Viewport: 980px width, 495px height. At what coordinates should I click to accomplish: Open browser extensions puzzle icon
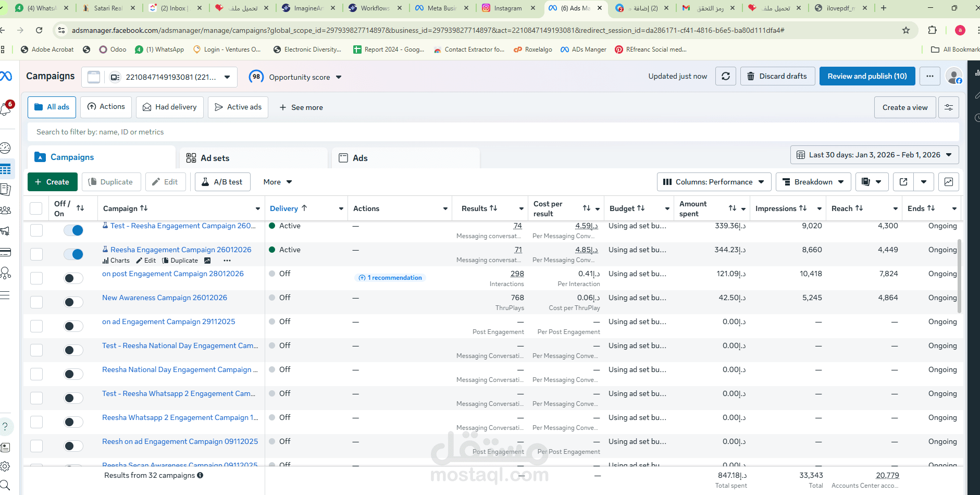click(933, 30)
